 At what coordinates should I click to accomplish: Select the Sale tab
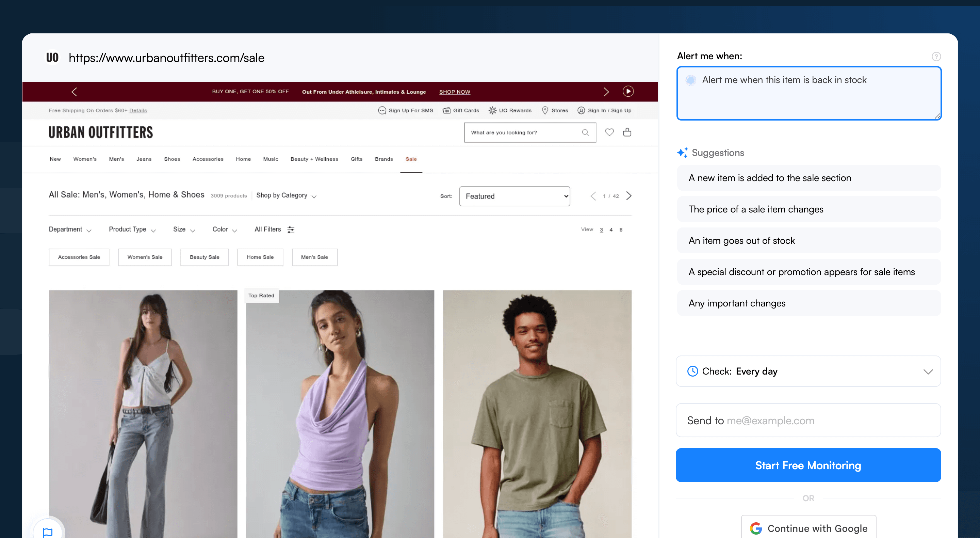point(411,159)
